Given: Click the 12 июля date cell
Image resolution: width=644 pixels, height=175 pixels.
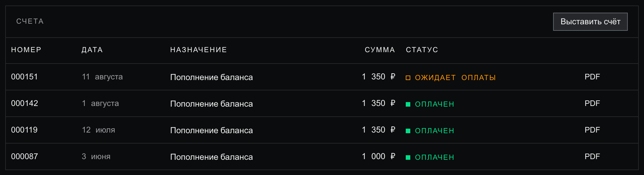Looking at the screenshot, I should coord(98,130).
